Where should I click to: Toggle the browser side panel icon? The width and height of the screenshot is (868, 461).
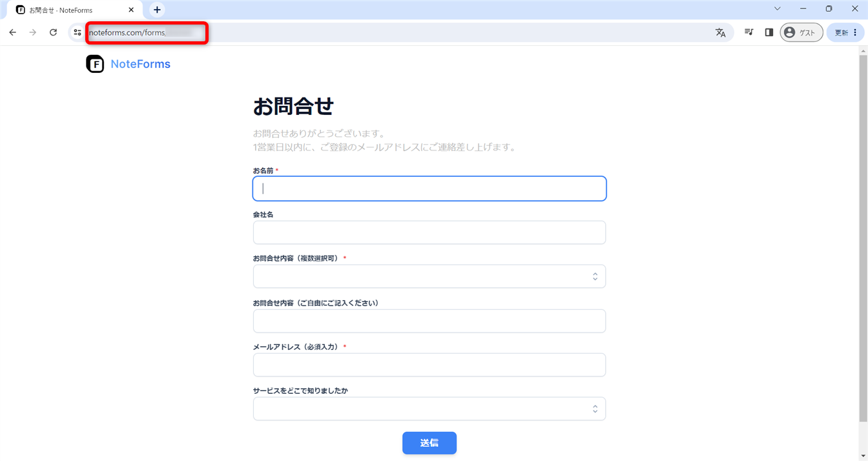(x=769, y=32)
